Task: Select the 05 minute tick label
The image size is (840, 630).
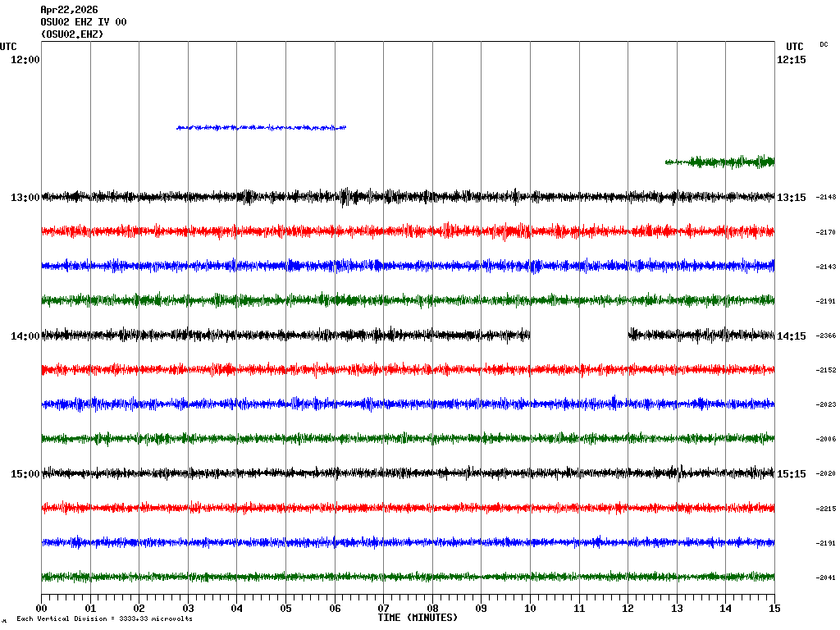Action: coord(285,609)
